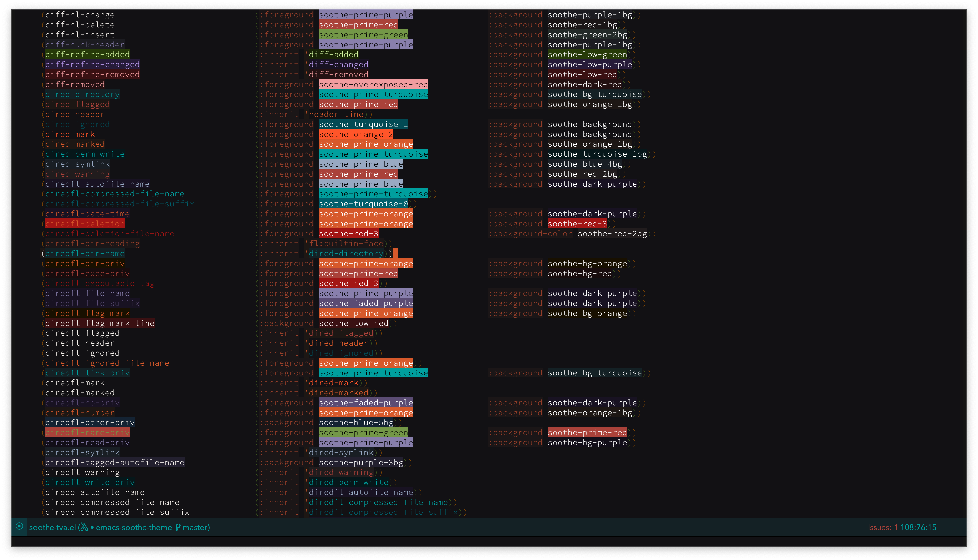This screenshot has height=560, width=978.
Task: Click the lambda major-mode icon
Action: click(x=84, y=527)
